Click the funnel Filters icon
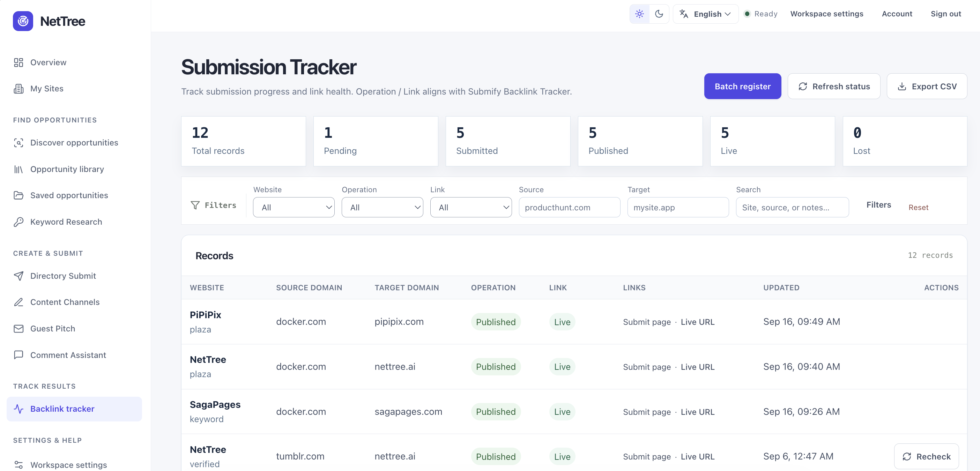 pos(195,205)
